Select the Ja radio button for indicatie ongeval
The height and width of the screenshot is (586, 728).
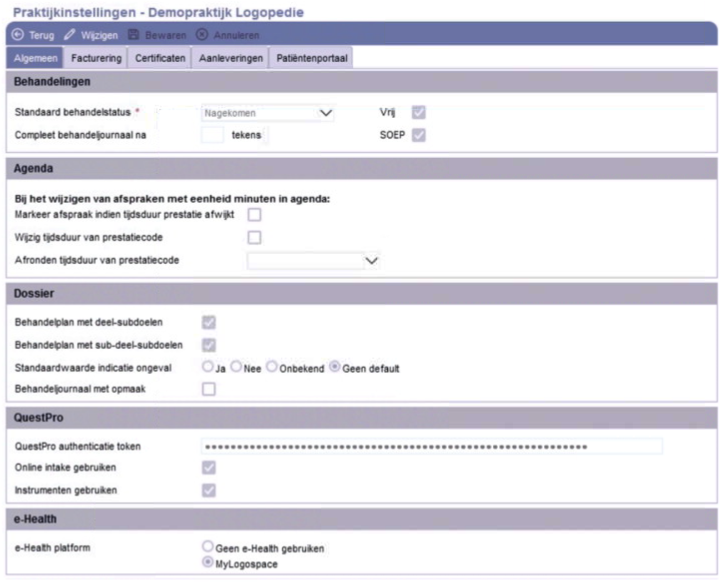point(208,367)
